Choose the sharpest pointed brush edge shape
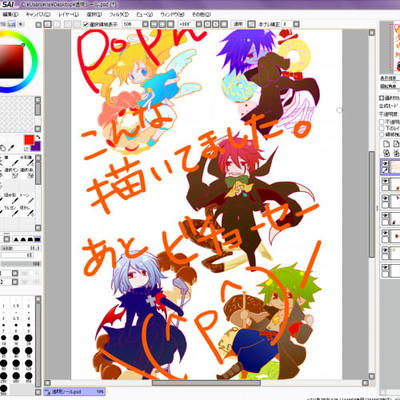This screenshot has width=400, height=400. click(16, 239)
